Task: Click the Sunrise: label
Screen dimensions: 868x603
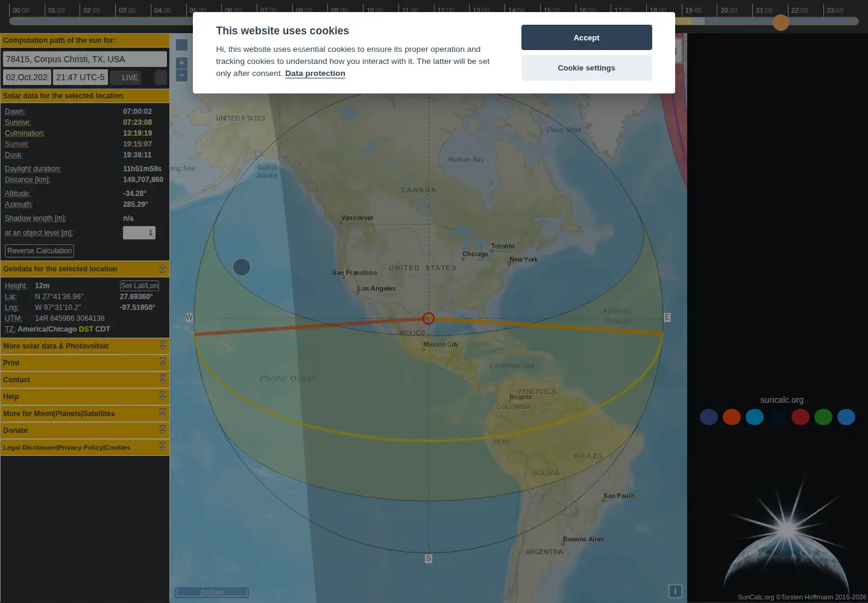Action: click(x=17, y=122)
